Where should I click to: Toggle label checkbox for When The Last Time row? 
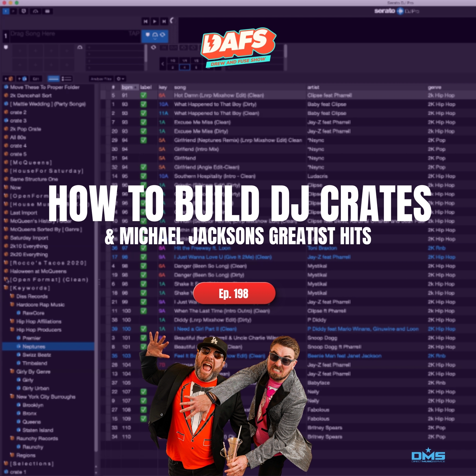[143, 311]
